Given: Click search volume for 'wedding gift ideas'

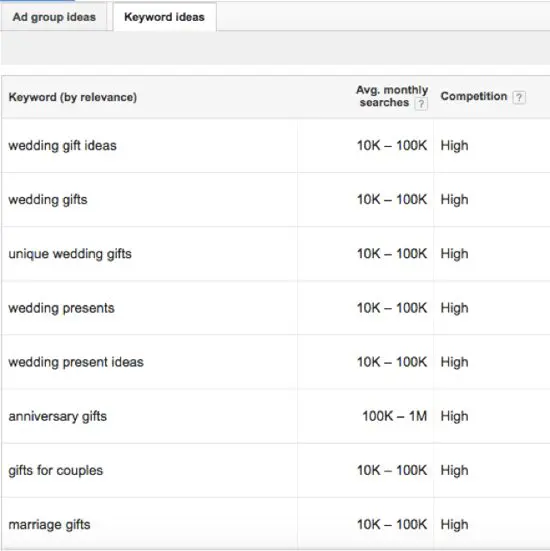Looking at the screenshot, I should (392, 145).
